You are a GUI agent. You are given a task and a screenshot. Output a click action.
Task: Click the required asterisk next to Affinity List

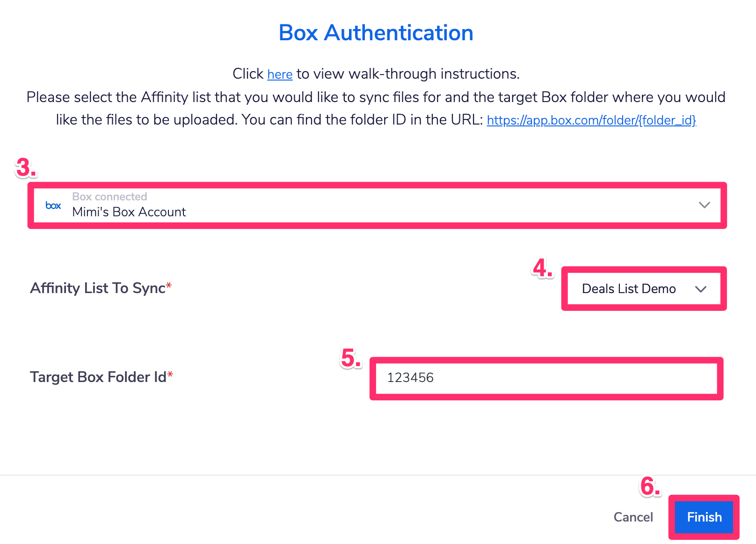pos(169,285)
